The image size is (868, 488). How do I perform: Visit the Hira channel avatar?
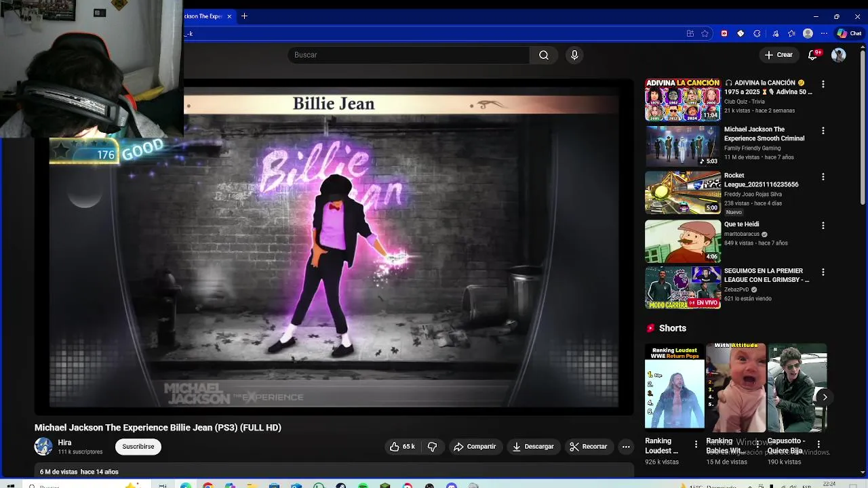[x=43, y=446]
